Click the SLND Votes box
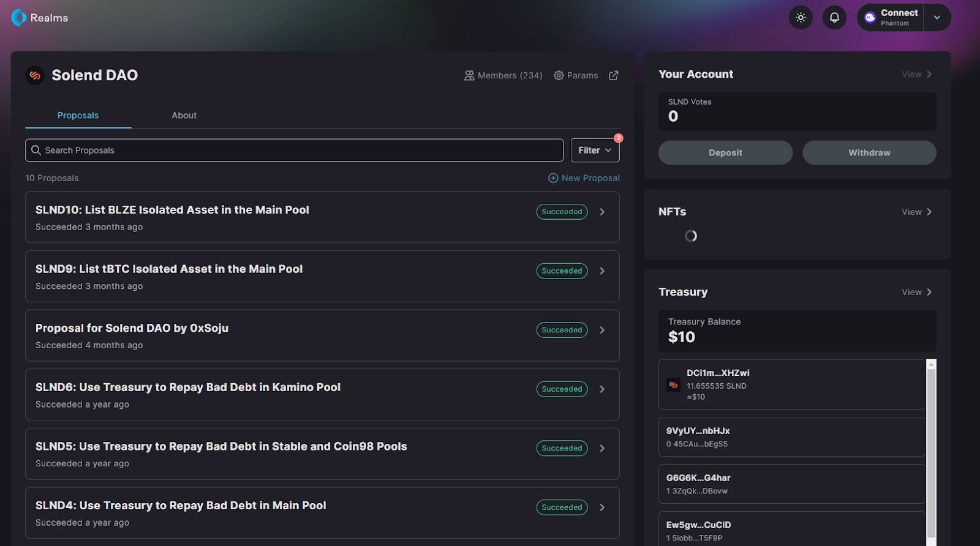Screen dimensions: 980x546 797,111
